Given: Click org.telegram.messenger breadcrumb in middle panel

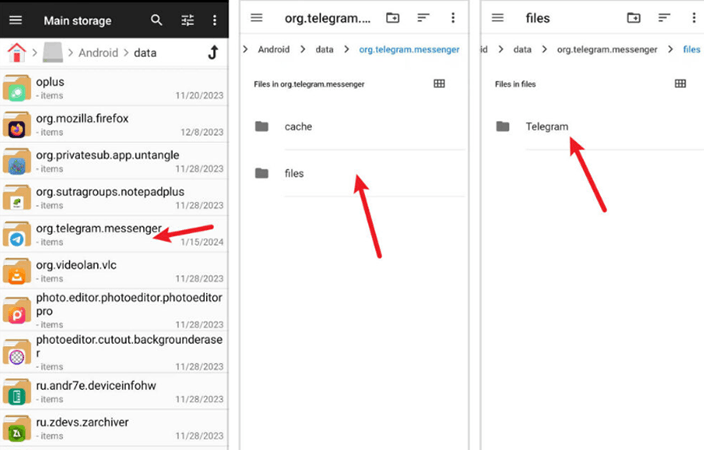Looking at the screenshot, I should [409, 49].
